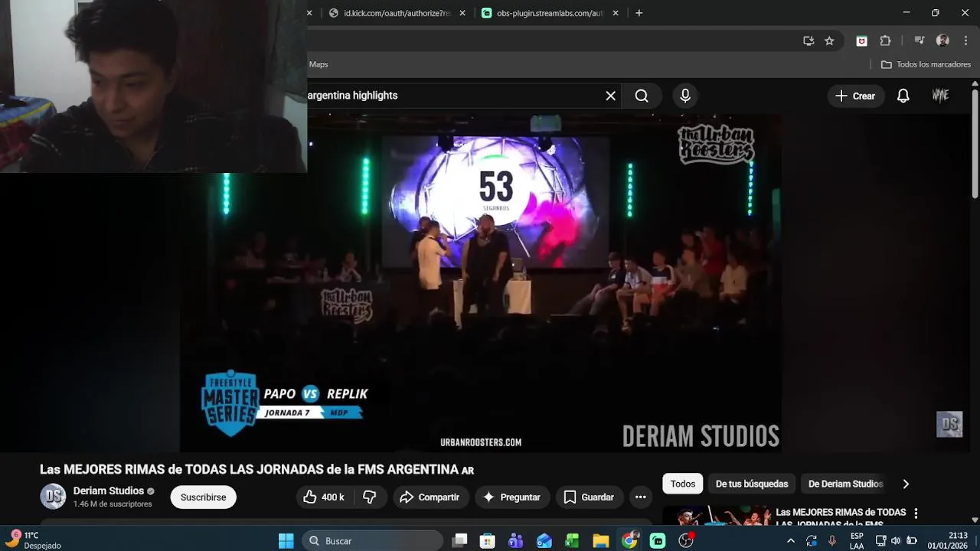Expand hidden system tray icons
Screen dimensions: 980x551
pos(791,541)
